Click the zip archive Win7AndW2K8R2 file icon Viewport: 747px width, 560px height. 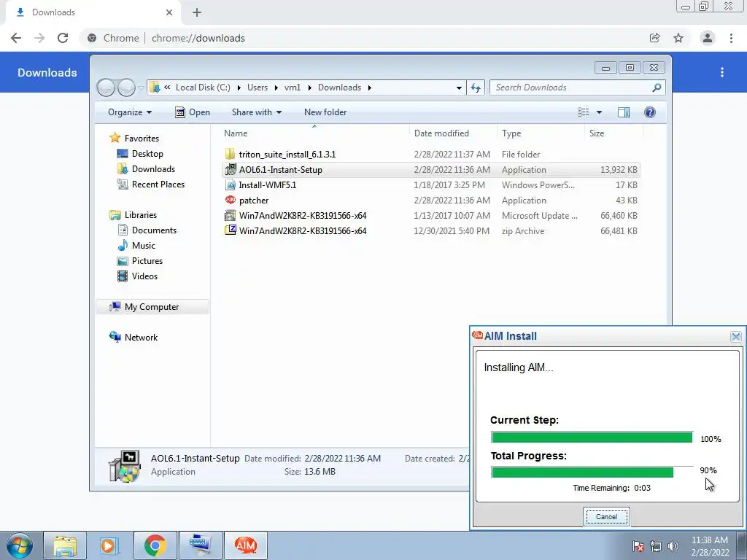click(230, 230)
